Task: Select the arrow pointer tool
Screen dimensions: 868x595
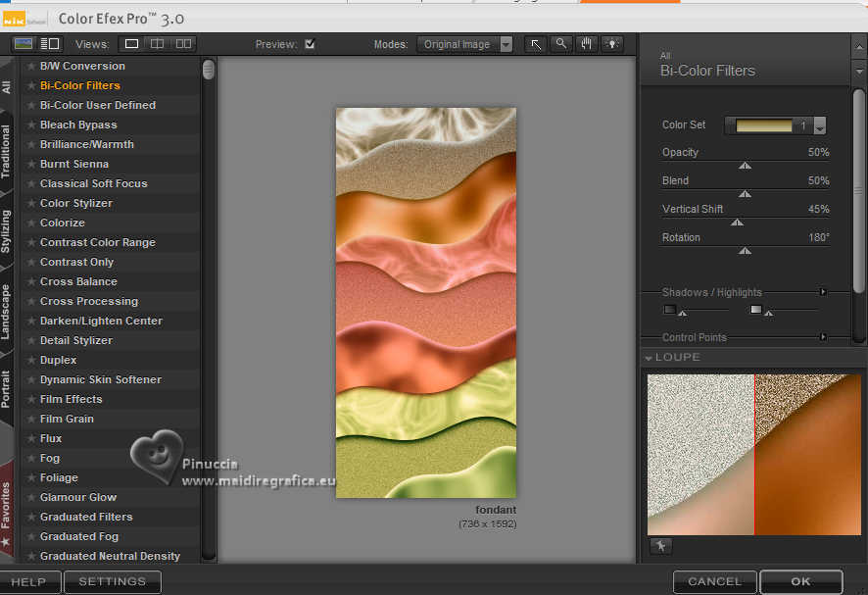Action: (536, 44)
